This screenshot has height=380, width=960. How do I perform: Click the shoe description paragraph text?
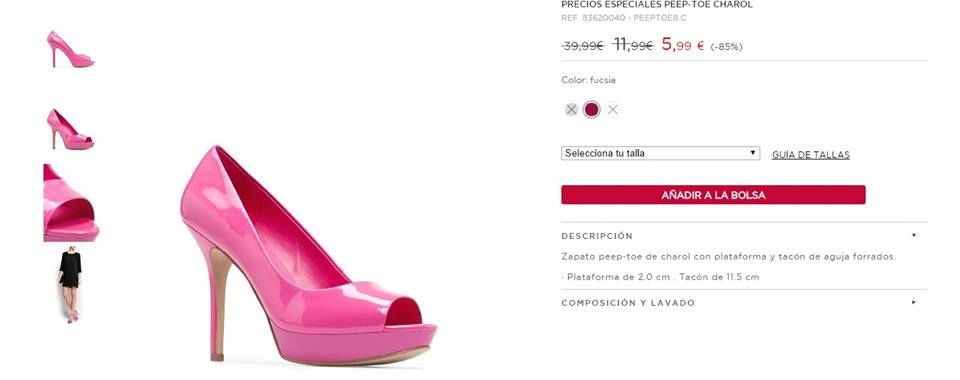(x=728, y=257)
